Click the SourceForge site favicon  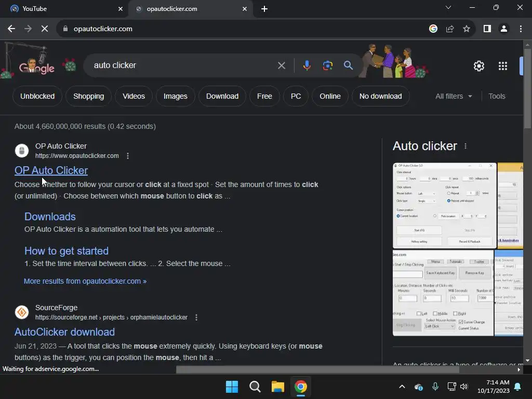(22, 312)
